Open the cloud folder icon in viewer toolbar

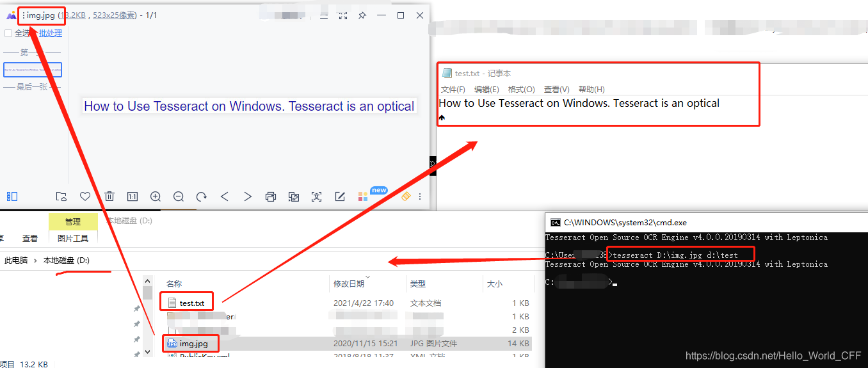[x=61, y=196]
